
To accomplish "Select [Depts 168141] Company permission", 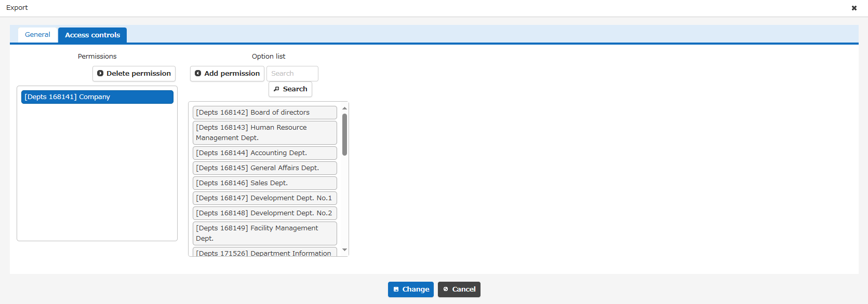I will point(97,97).
